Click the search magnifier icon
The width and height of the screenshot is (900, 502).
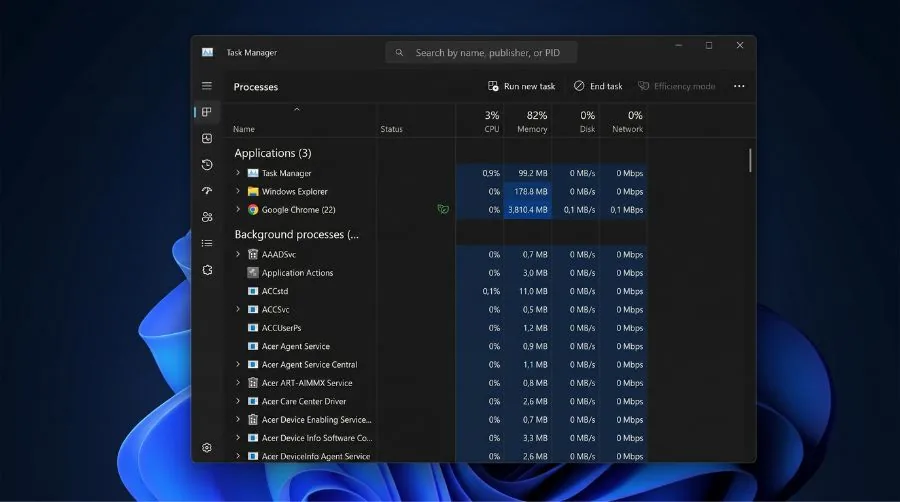pyautogui.click(x=399, y=53)
